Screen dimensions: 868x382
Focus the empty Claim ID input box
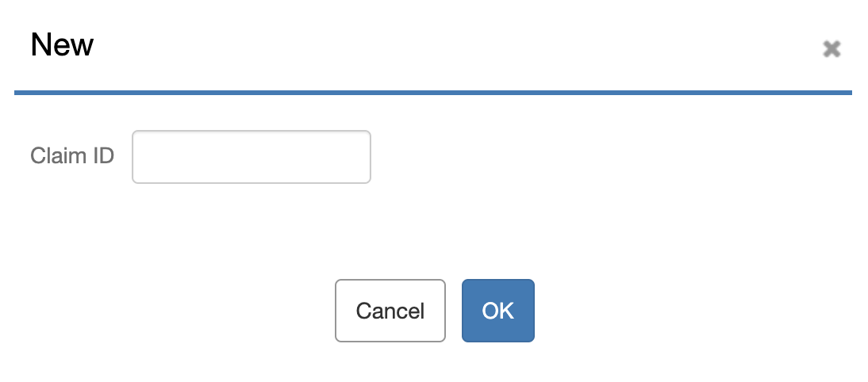pos(251,157)
